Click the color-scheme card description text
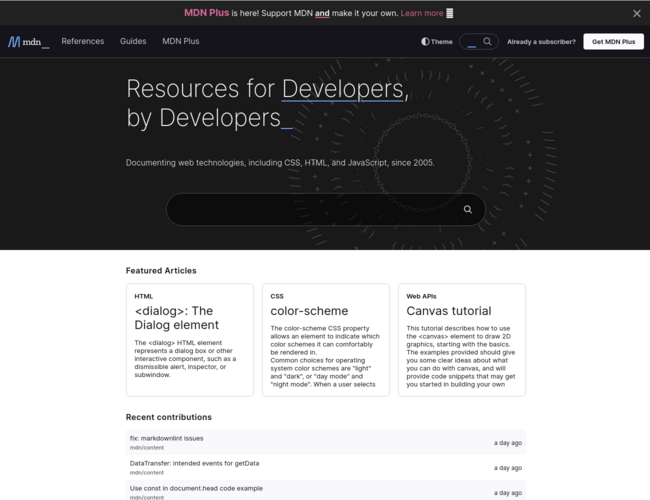The image size is (650, 500). point(325,356)
